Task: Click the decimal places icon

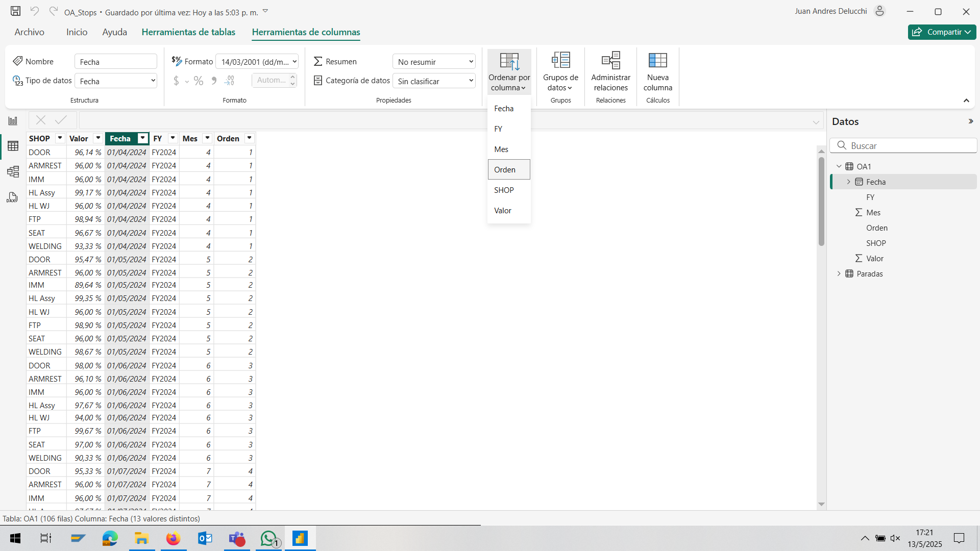Action: (230, 81)
